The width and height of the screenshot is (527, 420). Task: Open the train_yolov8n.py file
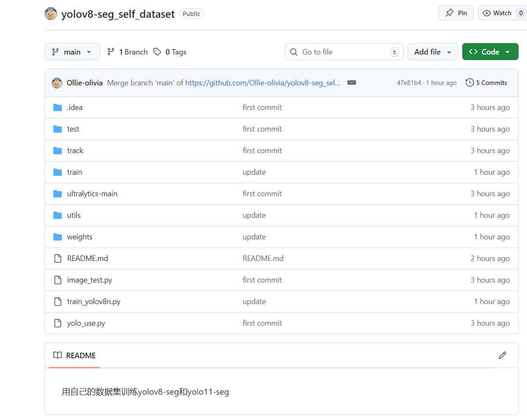tap(94, 302)
